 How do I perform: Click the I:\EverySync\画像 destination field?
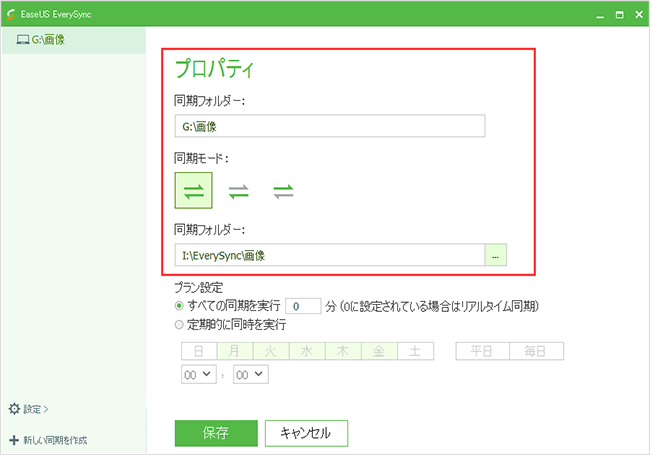point(330,255)
